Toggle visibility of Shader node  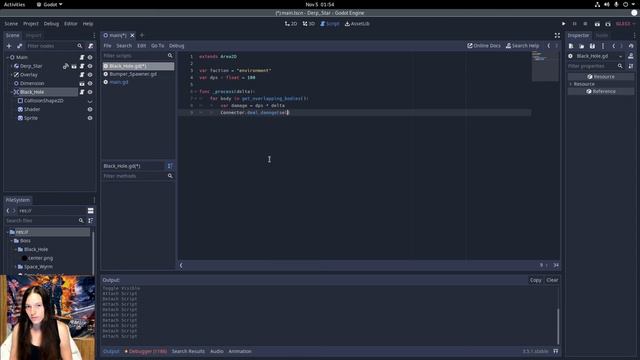90,109
